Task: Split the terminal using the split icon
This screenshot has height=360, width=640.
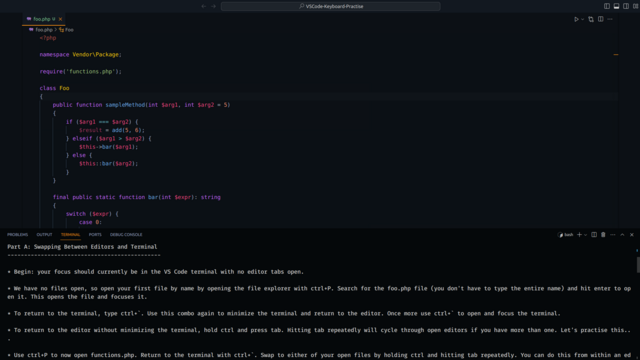Action: click(x=594, y=235)
